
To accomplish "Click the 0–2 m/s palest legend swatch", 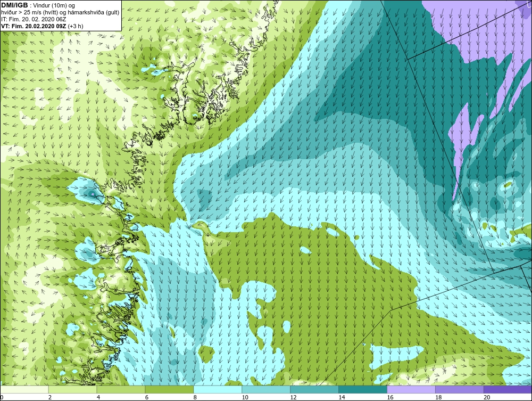I will (24, 389).
